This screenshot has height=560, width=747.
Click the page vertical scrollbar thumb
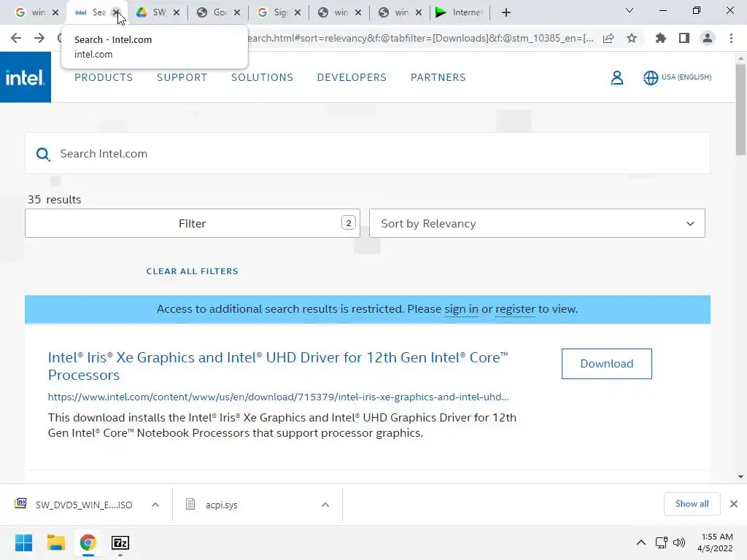pyautogui.click(x=740, y=109)
